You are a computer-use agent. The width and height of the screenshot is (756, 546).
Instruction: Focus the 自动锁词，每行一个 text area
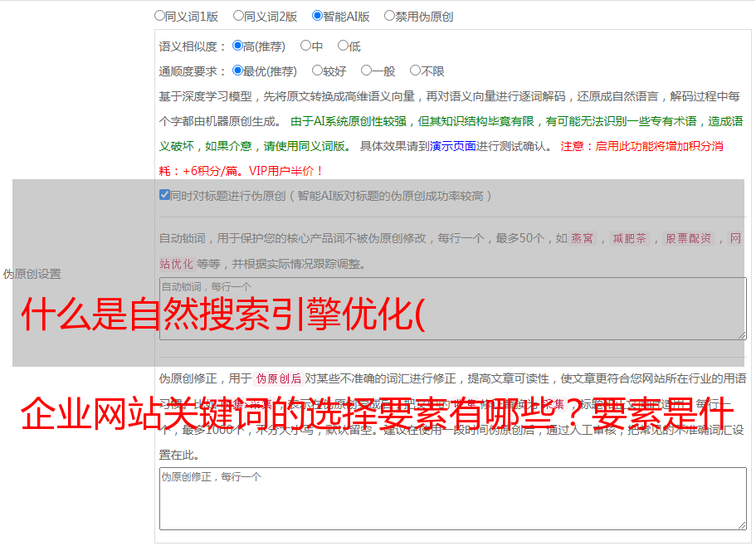453,309
